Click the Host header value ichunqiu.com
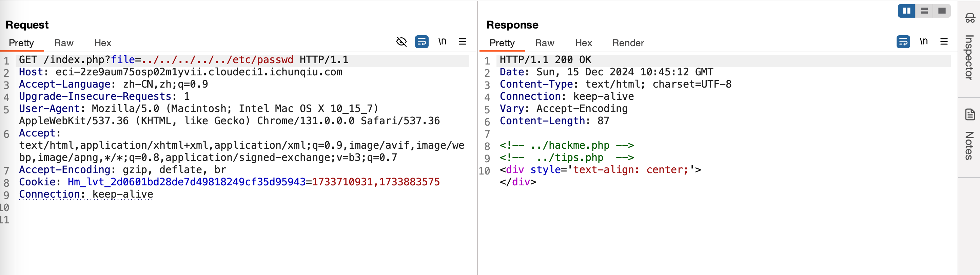Viewport: 980px width, 275px height. click(199, 72)
